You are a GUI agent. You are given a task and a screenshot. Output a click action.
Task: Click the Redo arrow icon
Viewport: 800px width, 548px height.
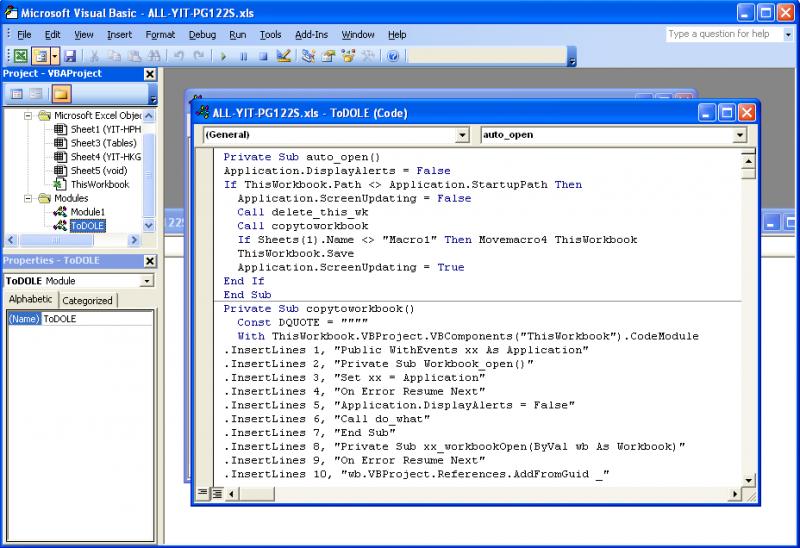coord(198,56)
